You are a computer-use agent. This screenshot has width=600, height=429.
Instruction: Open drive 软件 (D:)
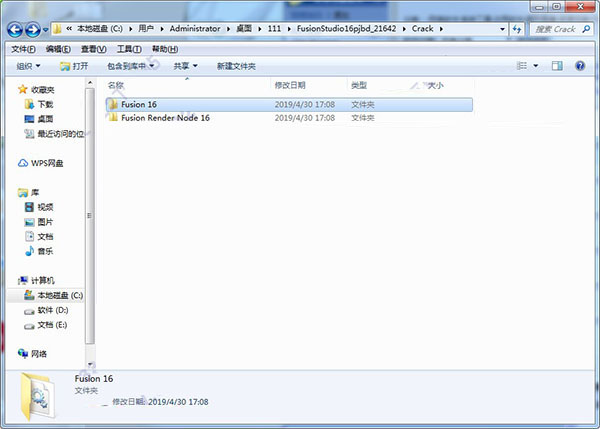(x=46, y=310)
